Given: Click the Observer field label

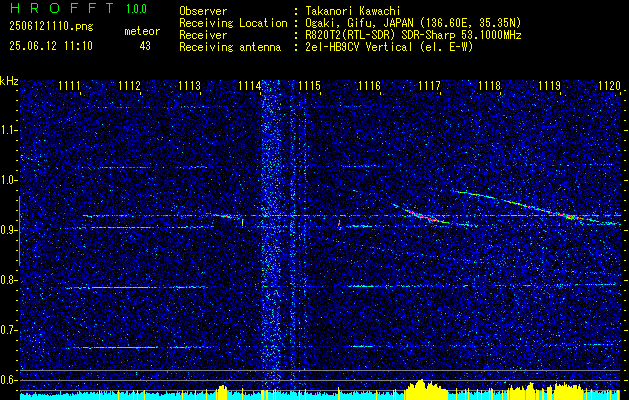Looking at the screenshot, I should [x=203, y=11].
